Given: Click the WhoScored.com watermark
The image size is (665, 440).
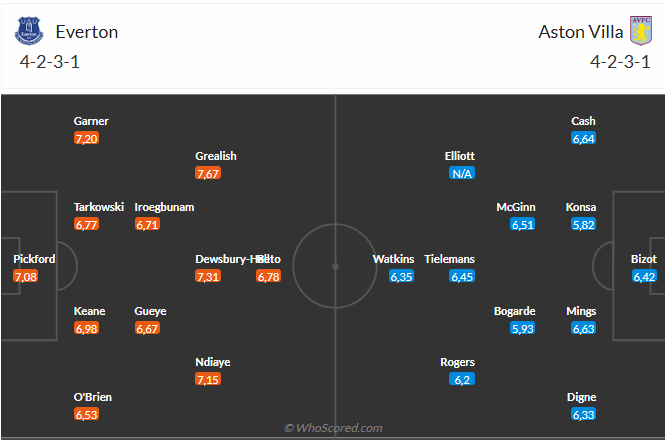Looking at the screenshot, I should 333,428.
